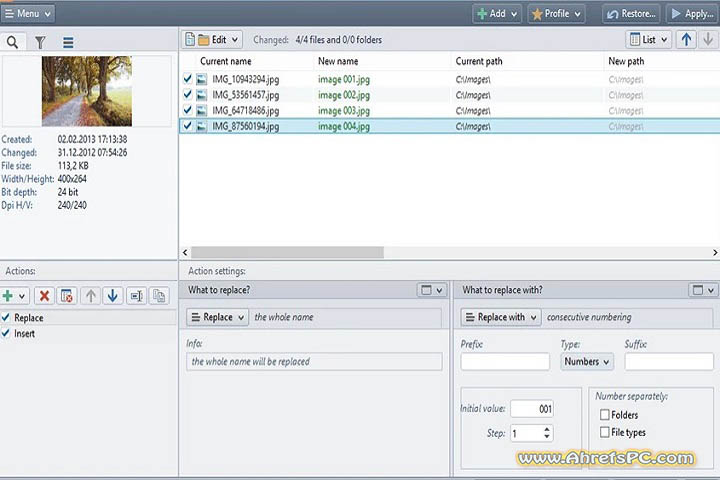Click the clear all actions icon
The image size is (720, 480).
[67, 296]
